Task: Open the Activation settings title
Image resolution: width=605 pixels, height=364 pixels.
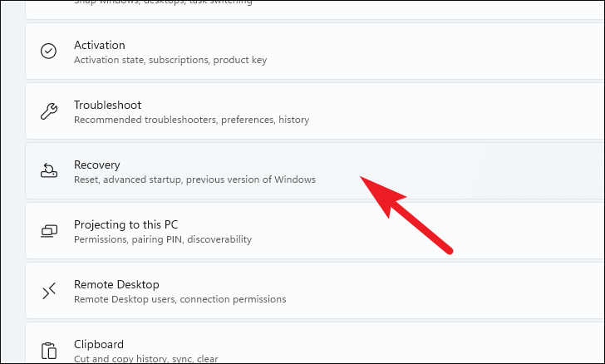Action: tap(100, 45)
